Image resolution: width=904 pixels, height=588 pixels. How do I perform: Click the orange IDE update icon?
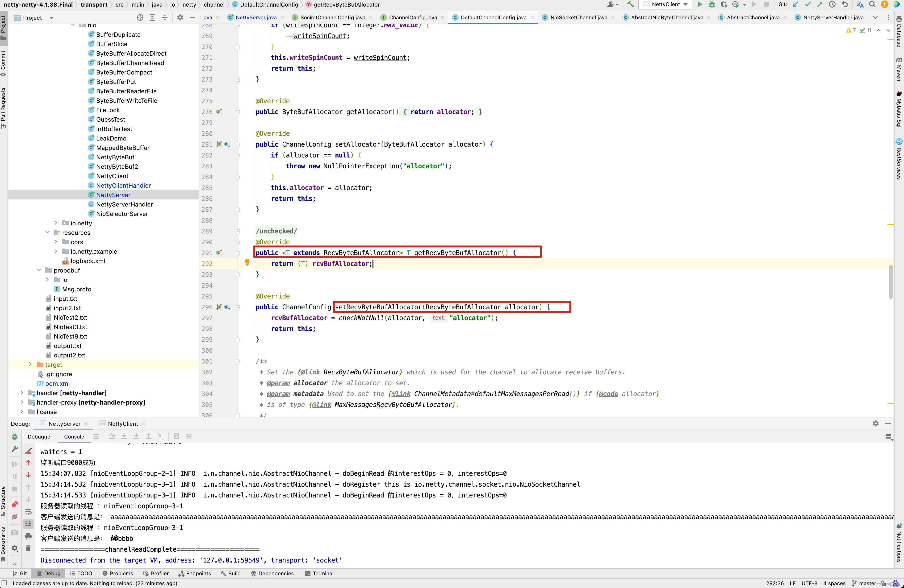885,4
